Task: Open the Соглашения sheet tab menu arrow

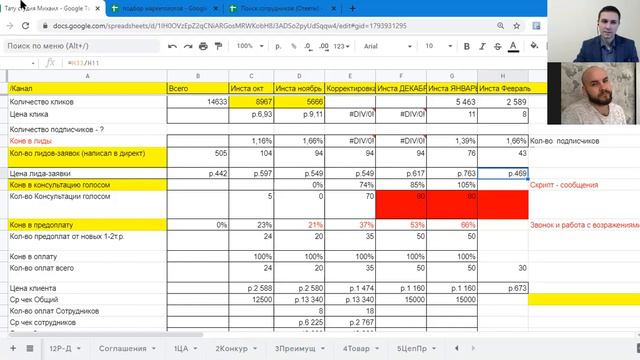Action: tap(154, 348)
